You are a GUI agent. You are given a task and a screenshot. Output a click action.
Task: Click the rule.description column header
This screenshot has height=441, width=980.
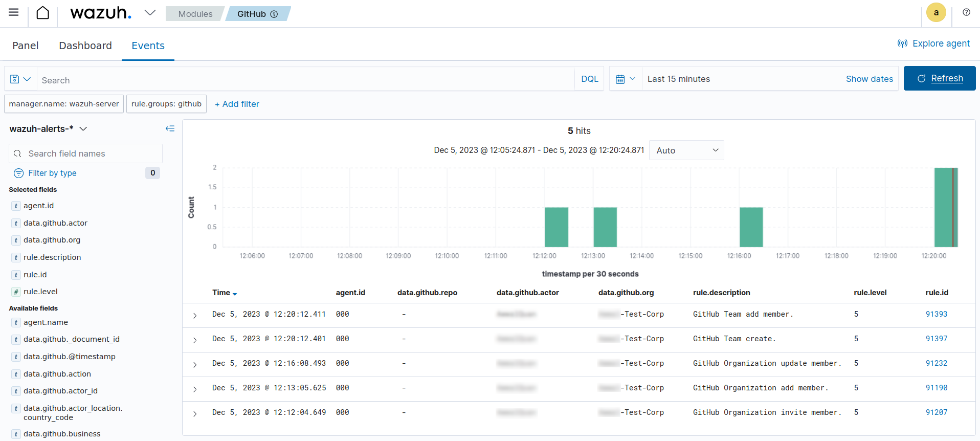tap(721, 293)
